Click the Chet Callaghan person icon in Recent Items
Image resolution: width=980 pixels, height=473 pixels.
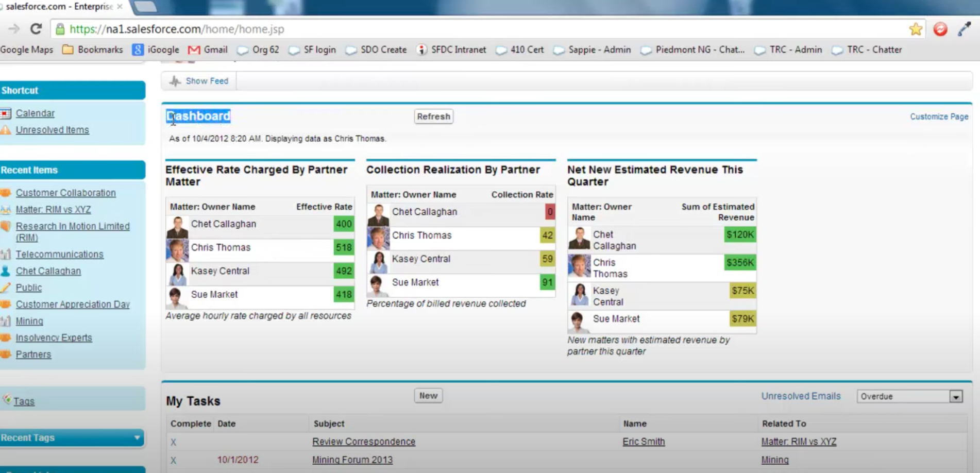click(6, 271)
